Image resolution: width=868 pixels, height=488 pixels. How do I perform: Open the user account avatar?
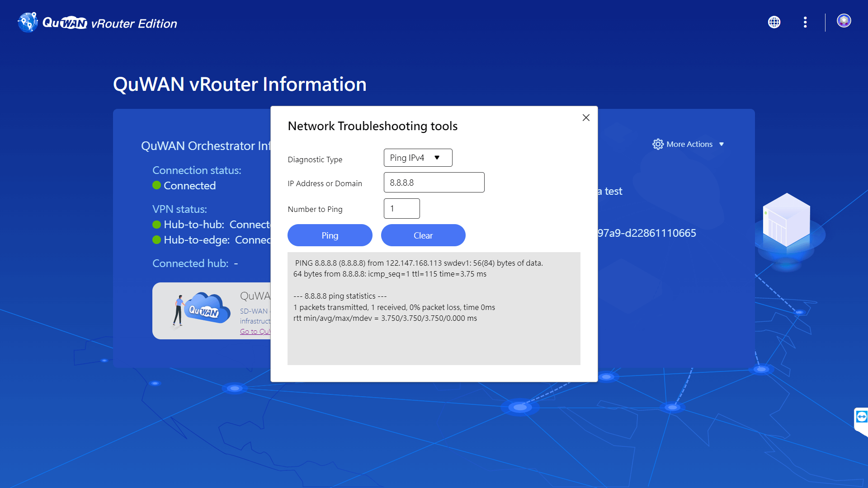(x=844, y=21)
